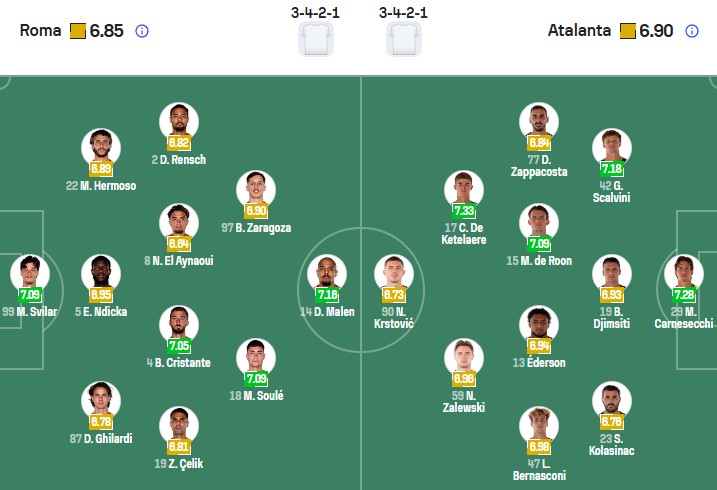Open D. Malen's player avatar

click(x=326, y=273)
